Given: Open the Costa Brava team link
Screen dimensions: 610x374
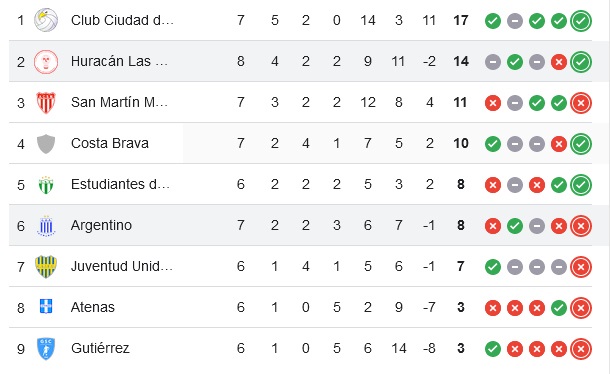Looking at the screenshot, I should coord(110,143).
